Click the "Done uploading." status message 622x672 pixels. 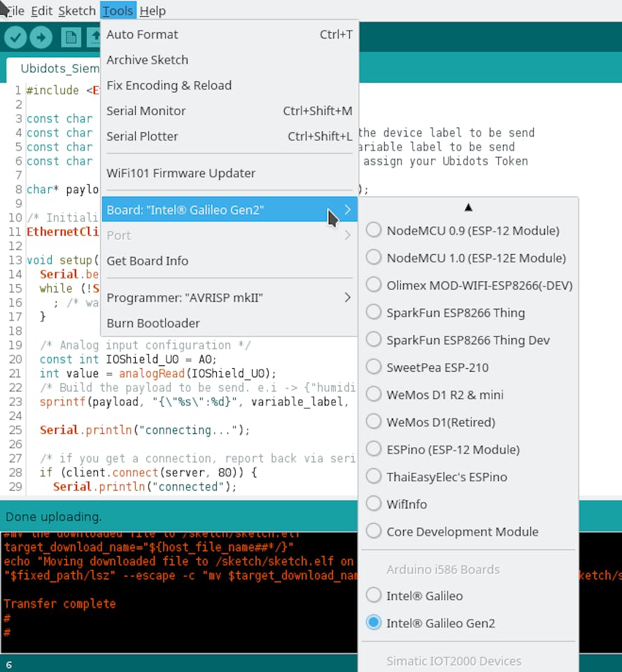[54, 517]
